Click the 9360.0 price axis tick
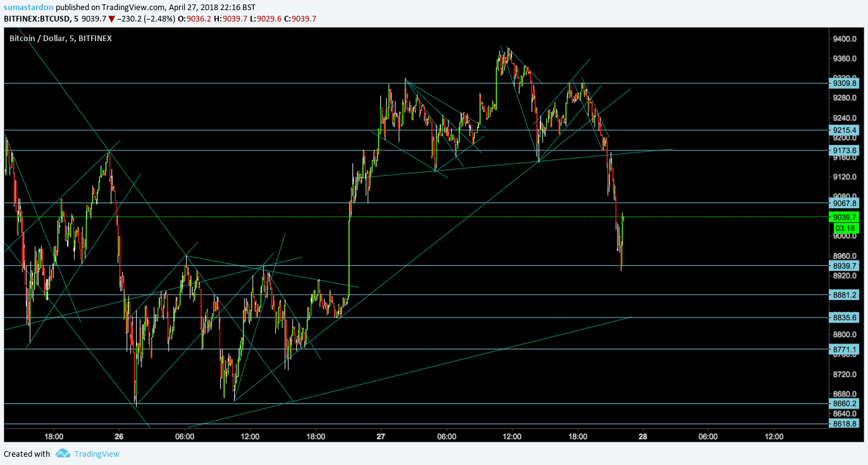The height and width of the screenshot is (465, 868). click(845, 58)
